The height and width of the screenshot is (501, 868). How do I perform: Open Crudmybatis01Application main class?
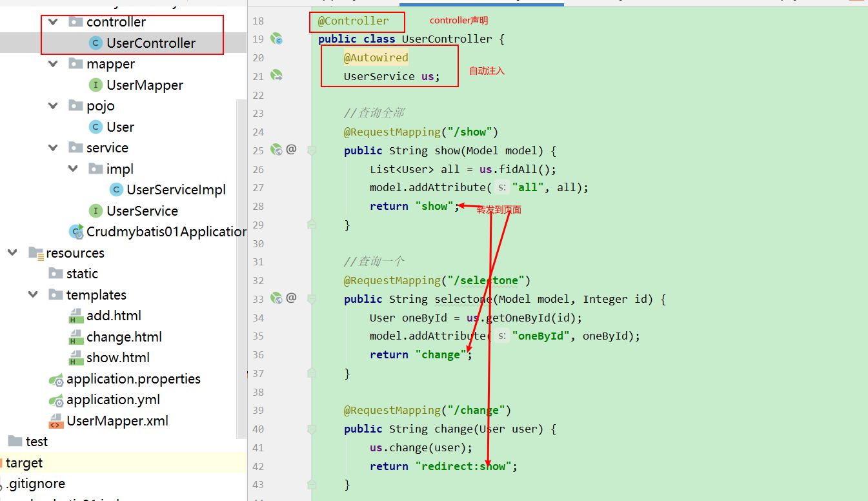point(167,232)
